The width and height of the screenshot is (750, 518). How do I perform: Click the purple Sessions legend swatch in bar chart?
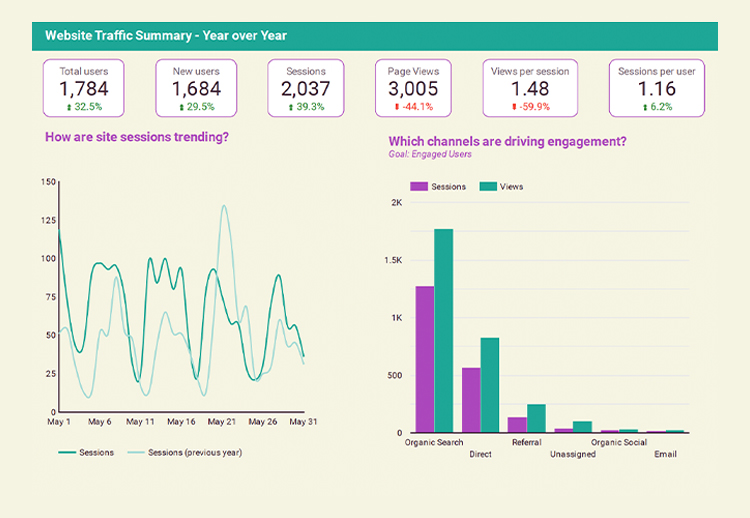pos(419,186)
